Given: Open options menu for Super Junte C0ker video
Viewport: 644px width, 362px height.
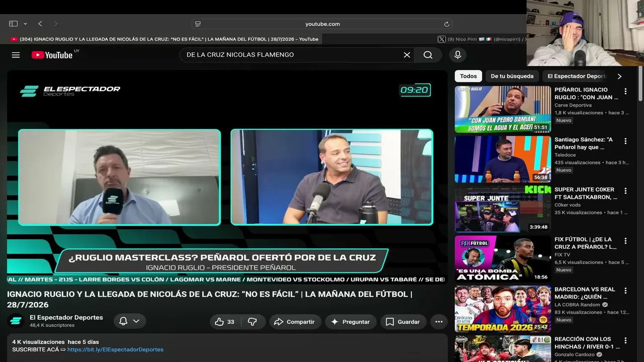Looking at the screenshot, I should [625, 191].
